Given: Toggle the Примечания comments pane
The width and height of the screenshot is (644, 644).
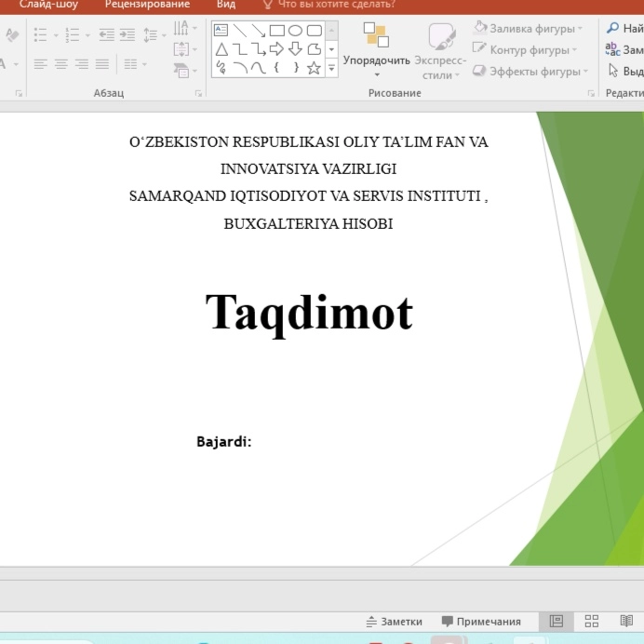Looking at the screenshot, I should (x=481, y=622).
